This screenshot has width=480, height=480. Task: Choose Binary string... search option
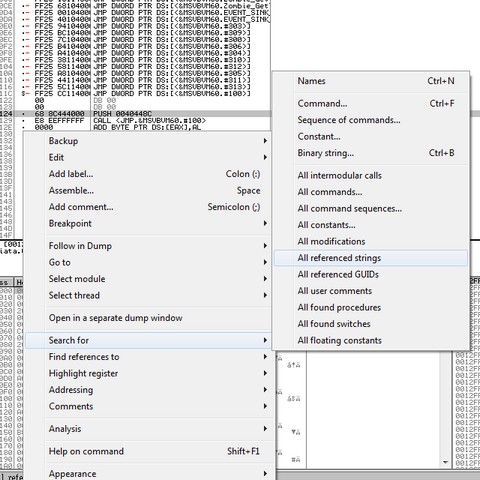pyautogui.click(x=371, y=153)
